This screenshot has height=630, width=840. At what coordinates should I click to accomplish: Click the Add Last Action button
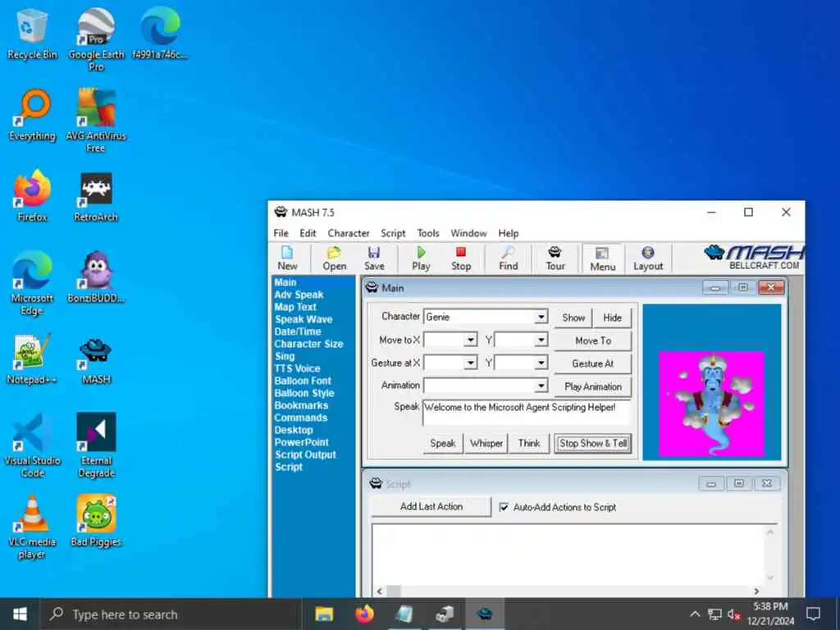click(x=431, y=507)
